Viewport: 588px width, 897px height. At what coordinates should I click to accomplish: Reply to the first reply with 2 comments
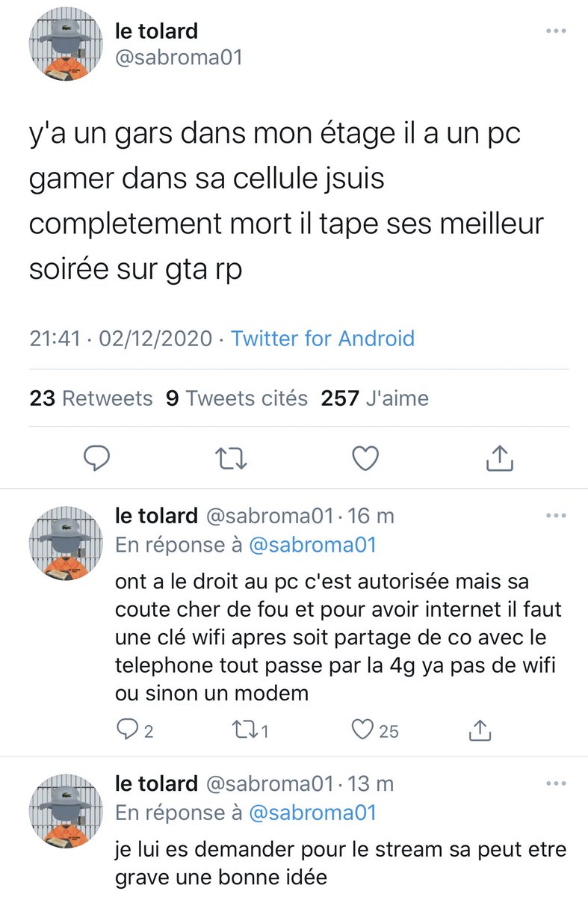136,730
